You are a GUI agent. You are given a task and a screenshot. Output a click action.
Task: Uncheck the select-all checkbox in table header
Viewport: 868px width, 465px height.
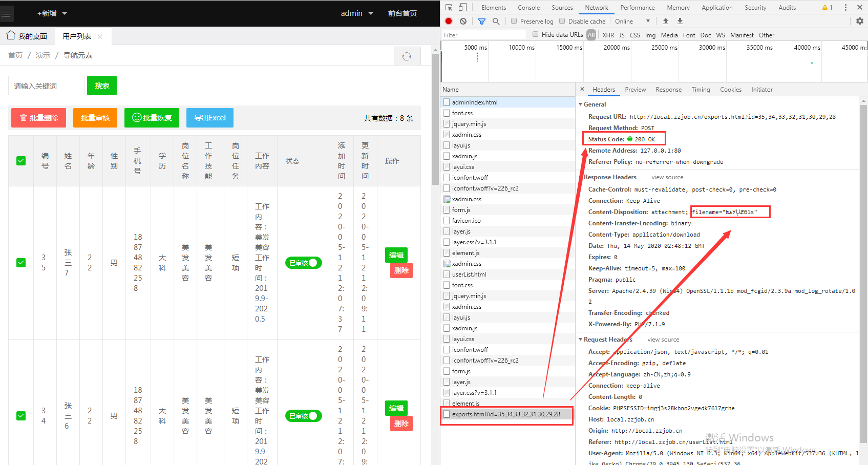[20, 160]
